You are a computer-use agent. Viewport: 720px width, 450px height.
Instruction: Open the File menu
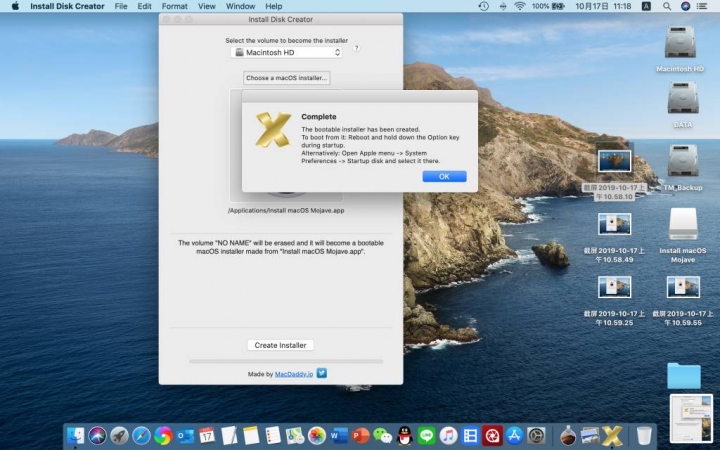(x=121, y=6)
